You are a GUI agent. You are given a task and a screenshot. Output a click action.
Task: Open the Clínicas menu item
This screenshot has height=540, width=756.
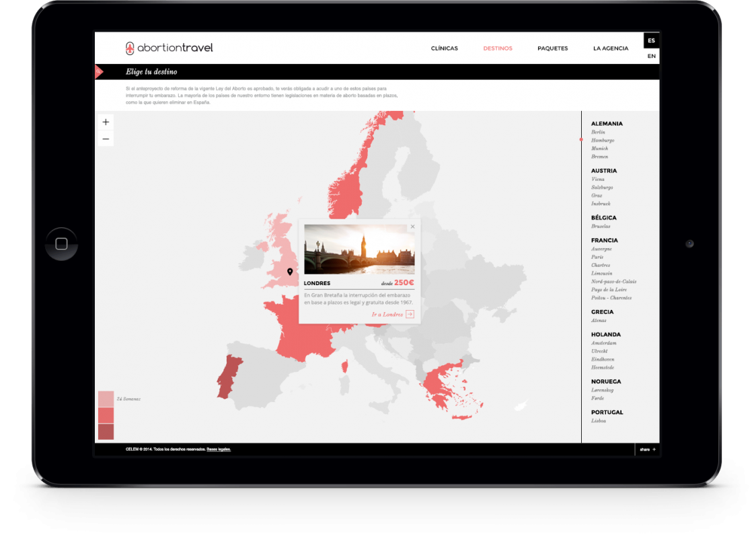(x=444, y=48)
